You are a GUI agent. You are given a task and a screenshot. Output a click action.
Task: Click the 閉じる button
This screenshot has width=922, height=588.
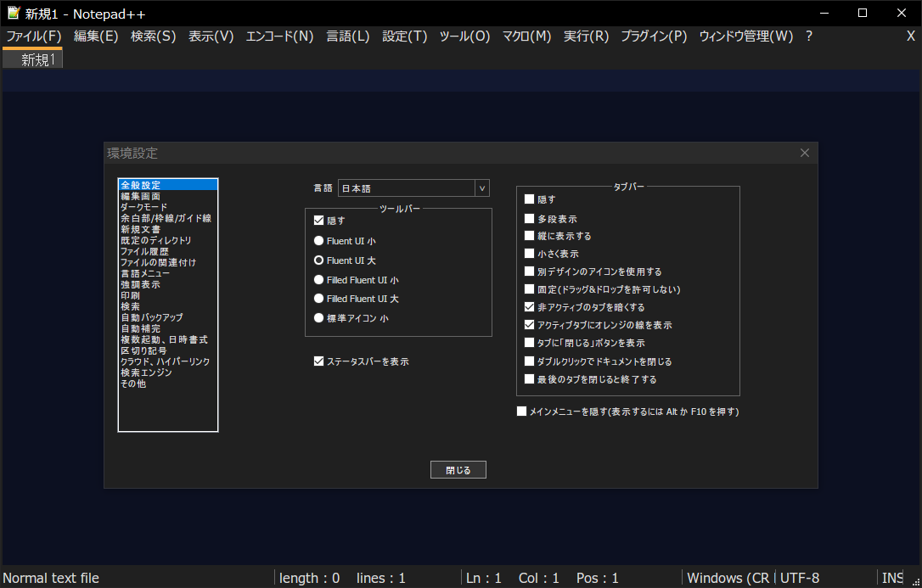(x=458, y=469)
